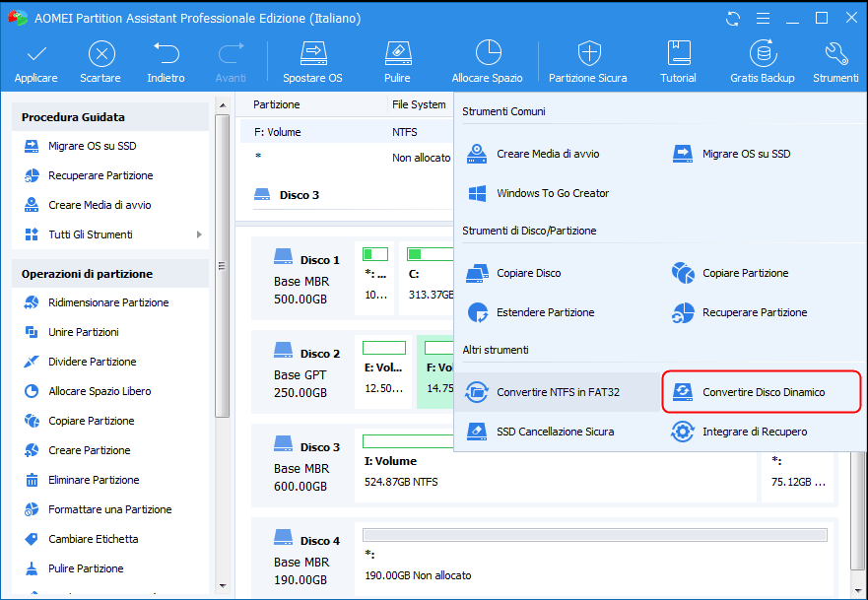This screenshot has width=868, height=600.
Task: Expand Tutti Gli Strumenti submenu arrow
Action: click(x=199, y=234)
